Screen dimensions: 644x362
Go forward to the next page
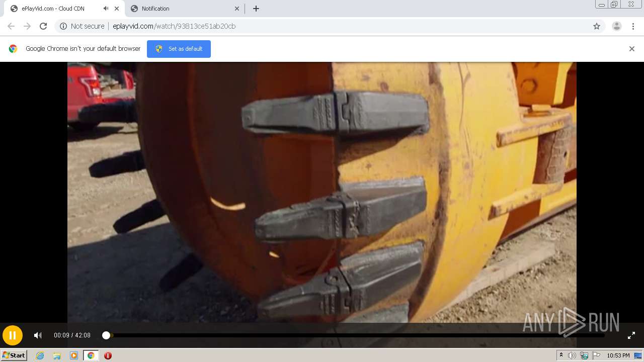pyautogui.click(x=27, y=26)
